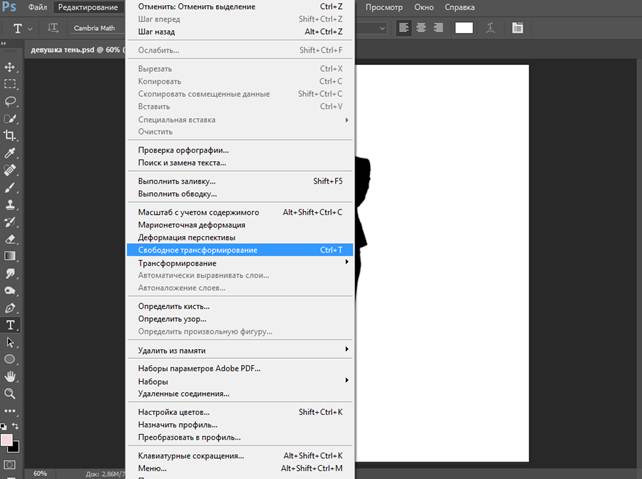Click the white text color swatch
The image size is (642, 479).
coord(464,28)
